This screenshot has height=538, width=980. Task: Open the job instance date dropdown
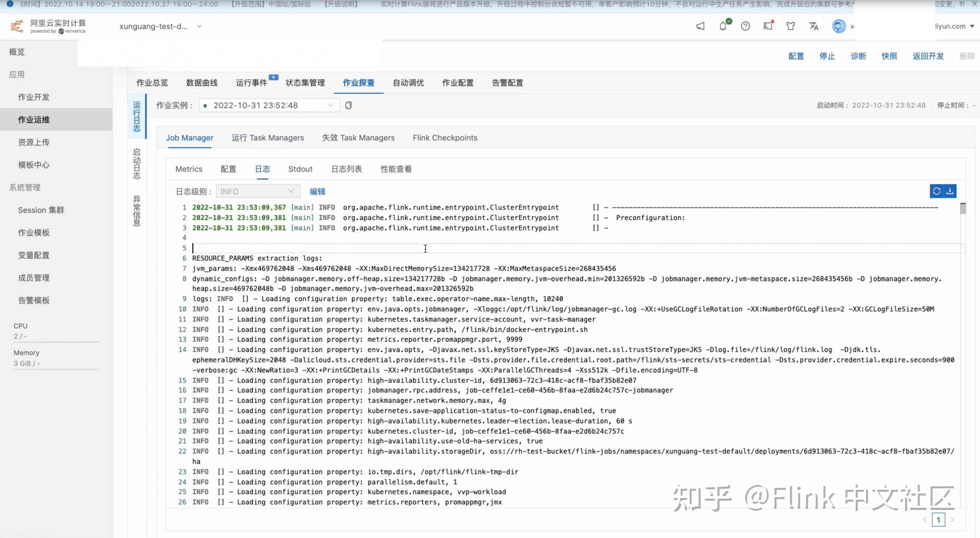pyautogui.click(x=269, y=105)
